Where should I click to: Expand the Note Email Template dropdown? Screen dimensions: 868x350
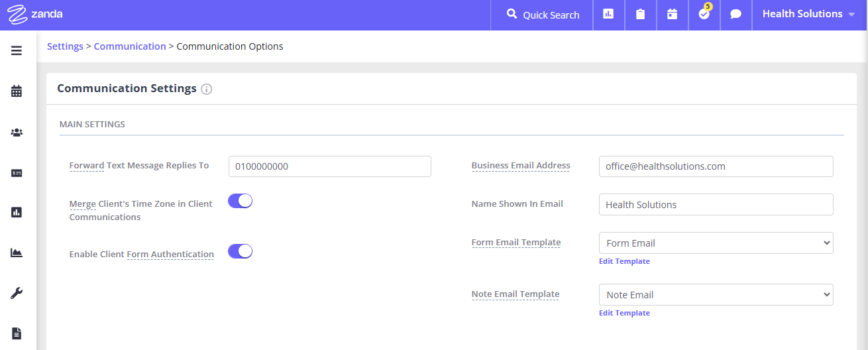[716, 295]
